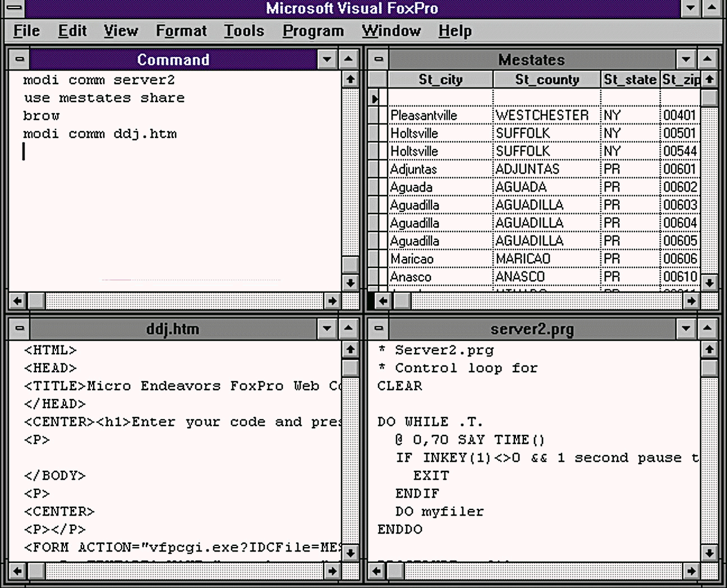Open the Mestates window control-menu box
This screenshot has height=588, width=727.
tap(379, 59)
